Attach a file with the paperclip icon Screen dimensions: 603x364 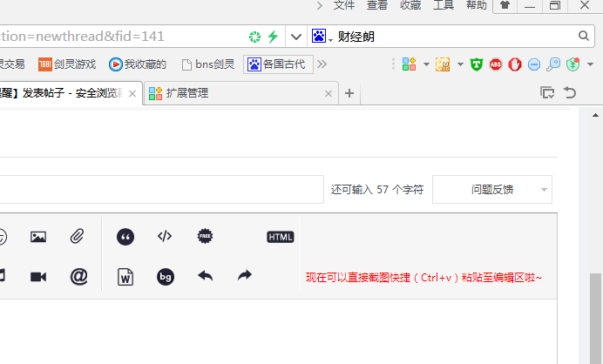[x=77, y=236]
